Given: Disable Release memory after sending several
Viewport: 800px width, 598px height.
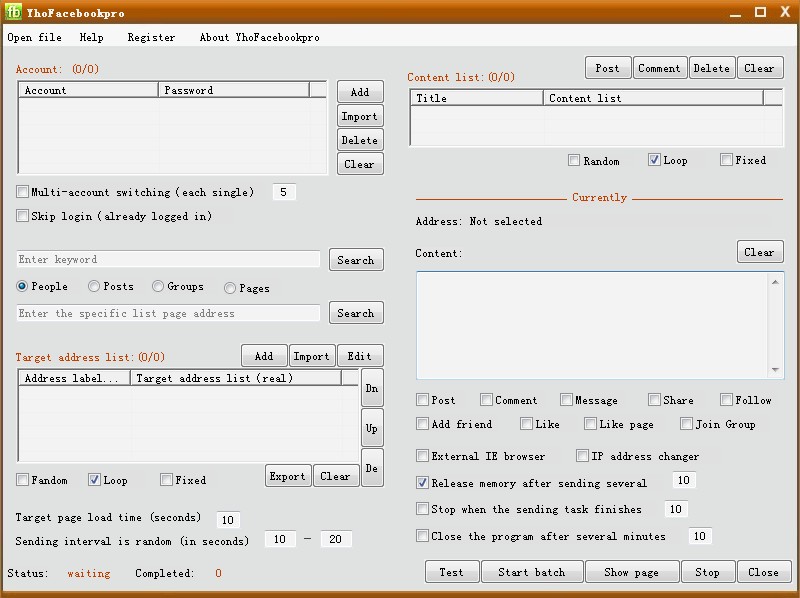Looking at the screenshot, I should click(x=422, y=482).
